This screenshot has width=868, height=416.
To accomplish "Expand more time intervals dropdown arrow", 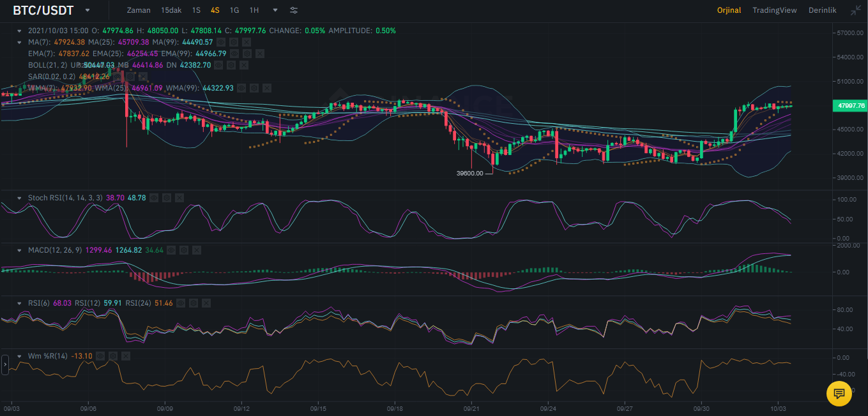I will coord(275,11).
